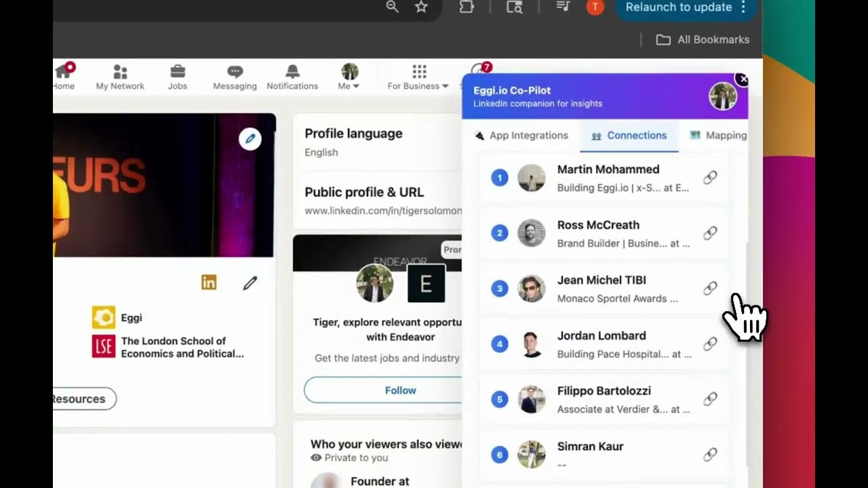Image resolution: width=868 pixels, height=488 pixels.
Task: Open Ross McCreath's avatar
Action: [x=531, y=233]
